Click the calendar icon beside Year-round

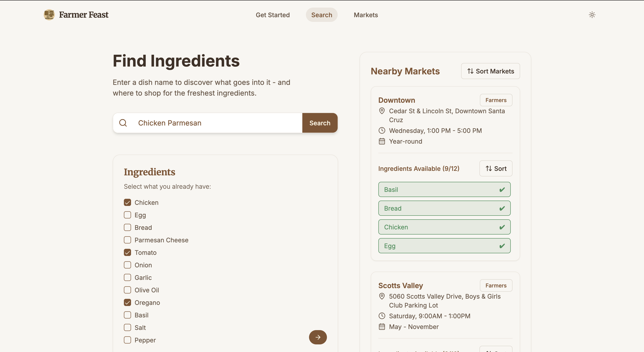click(382, 141)
